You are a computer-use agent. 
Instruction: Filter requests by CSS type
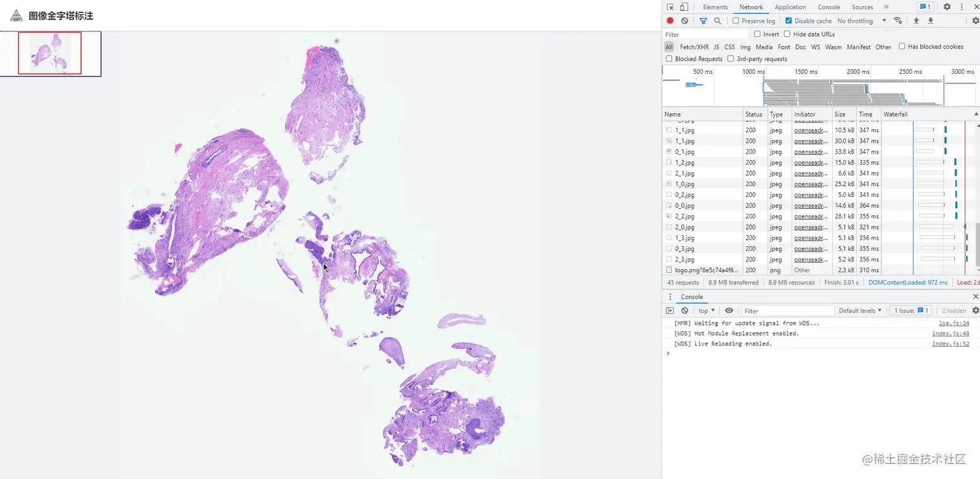pyautogui.click(x=730, y=47)
